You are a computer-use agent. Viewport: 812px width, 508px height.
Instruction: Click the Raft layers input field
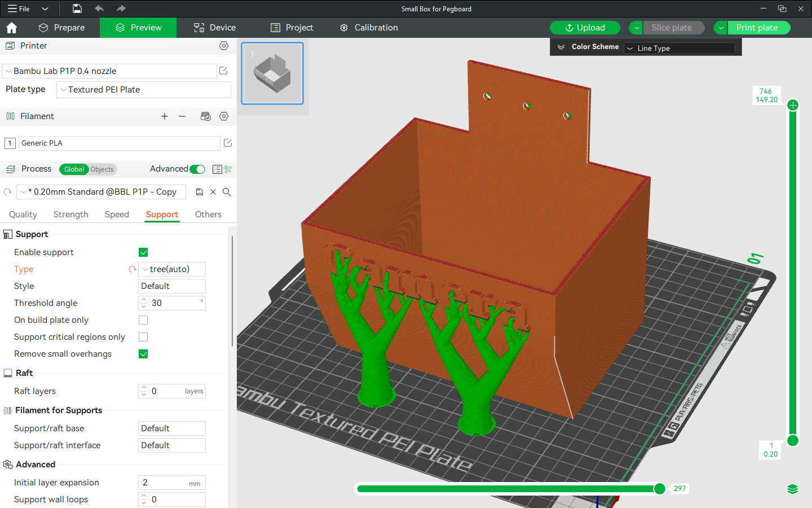tap(172, 391)
